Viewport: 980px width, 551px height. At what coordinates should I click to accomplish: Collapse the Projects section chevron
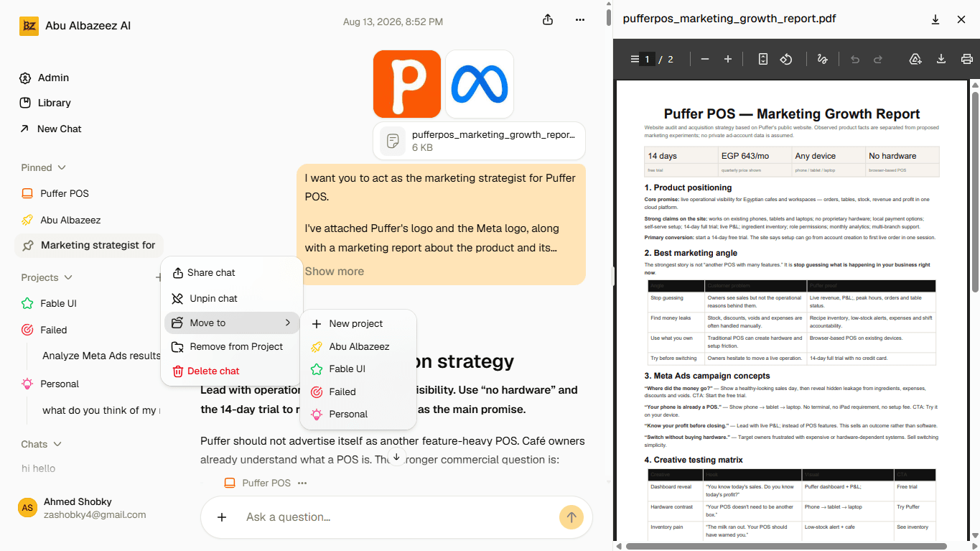[x=68, y=277]
